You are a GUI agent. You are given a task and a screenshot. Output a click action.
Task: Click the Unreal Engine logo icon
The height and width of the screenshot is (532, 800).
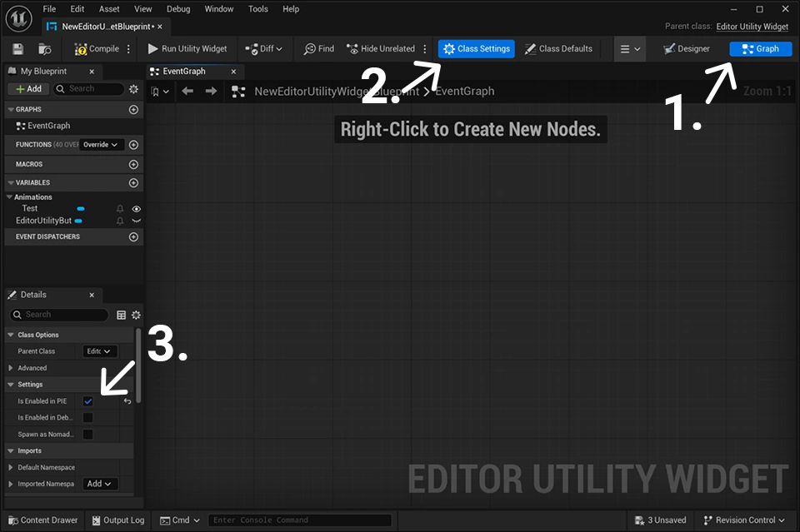tap(19, 19)
